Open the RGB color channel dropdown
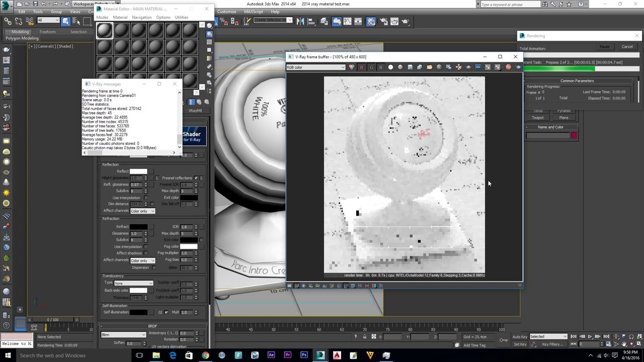Image resolution: width=644 pixels, height=362 pixels. [x=315, y=67]
